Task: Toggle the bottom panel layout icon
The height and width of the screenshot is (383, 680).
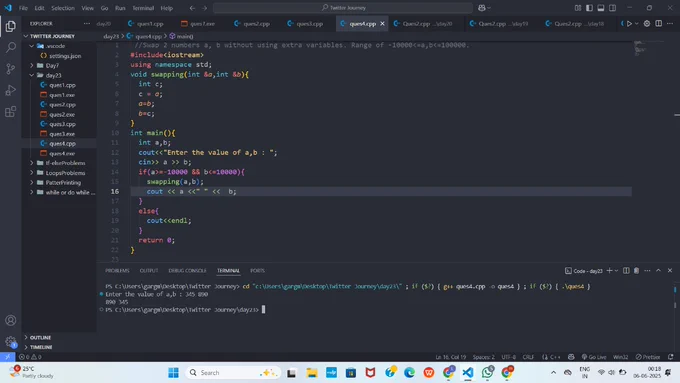Action: 601,8
